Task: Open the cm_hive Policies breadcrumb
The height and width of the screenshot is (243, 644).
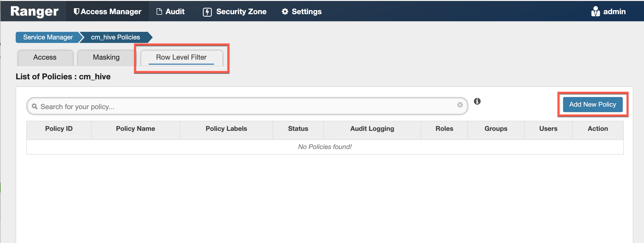Action: tap(115, 37)
